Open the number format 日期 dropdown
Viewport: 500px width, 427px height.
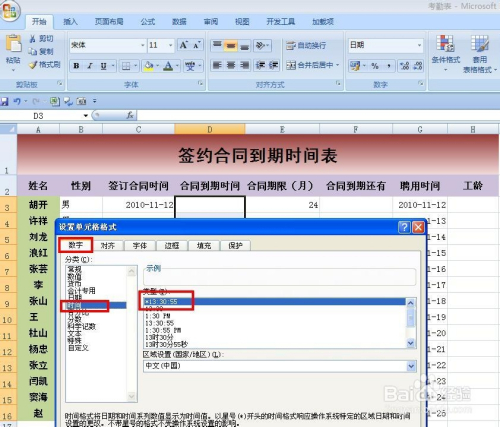(x=419, y=45)
